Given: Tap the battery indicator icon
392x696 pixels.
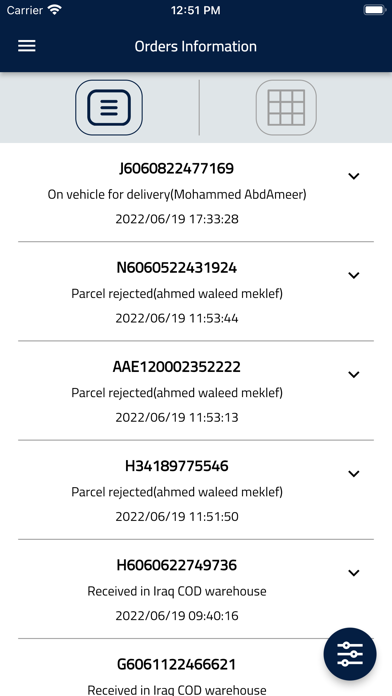Looking at the screenshot, I should (374, 10).
